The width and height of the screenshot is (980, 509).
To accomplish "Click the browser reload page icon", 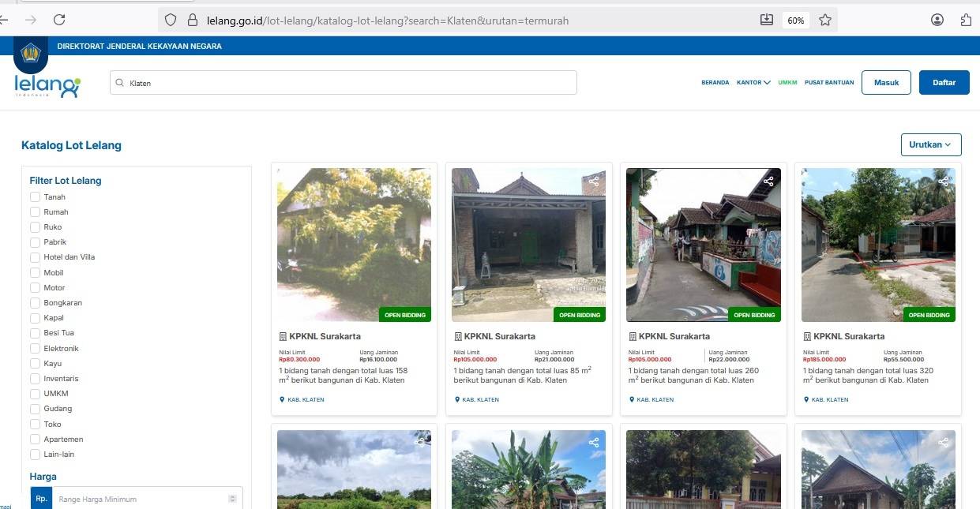I will tap(59, 20).
